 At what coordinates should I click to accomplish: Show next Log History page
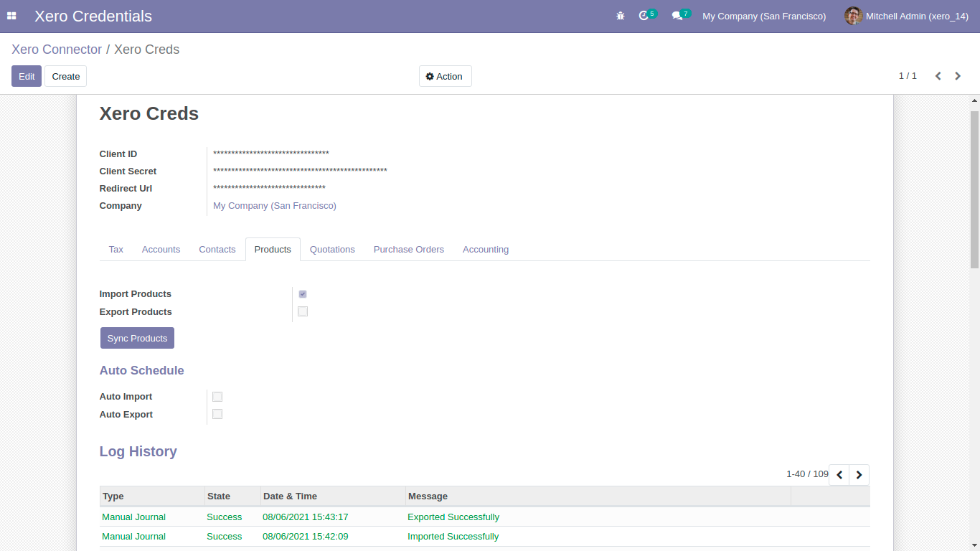pyautogui.click(x=859, y=474)
